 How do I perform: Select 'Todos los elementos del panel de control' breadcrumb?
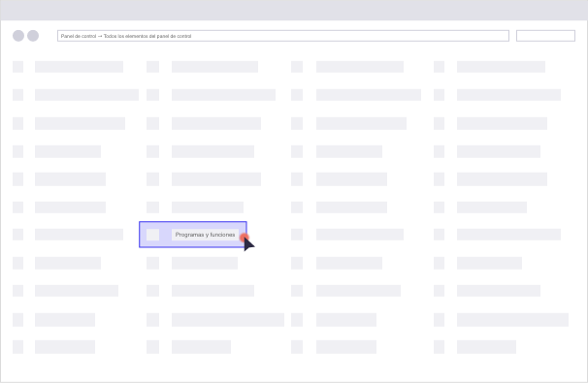(x=147, y=36)
